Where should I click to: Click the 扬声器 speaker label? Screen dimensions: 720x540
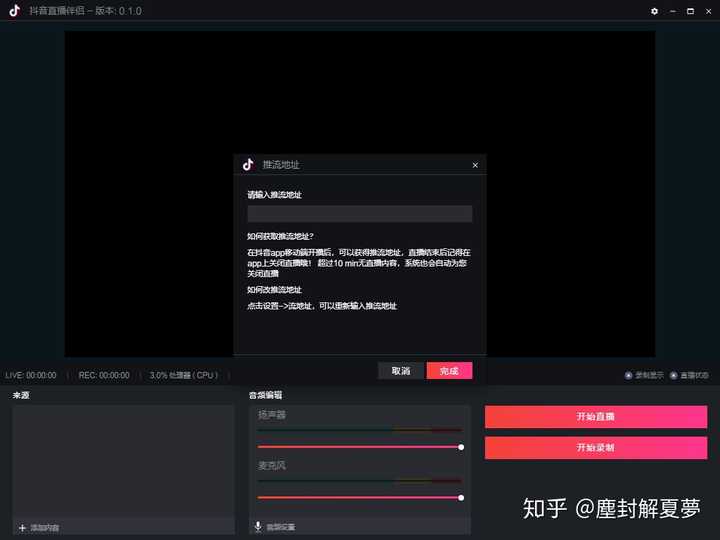click(272, 415)
